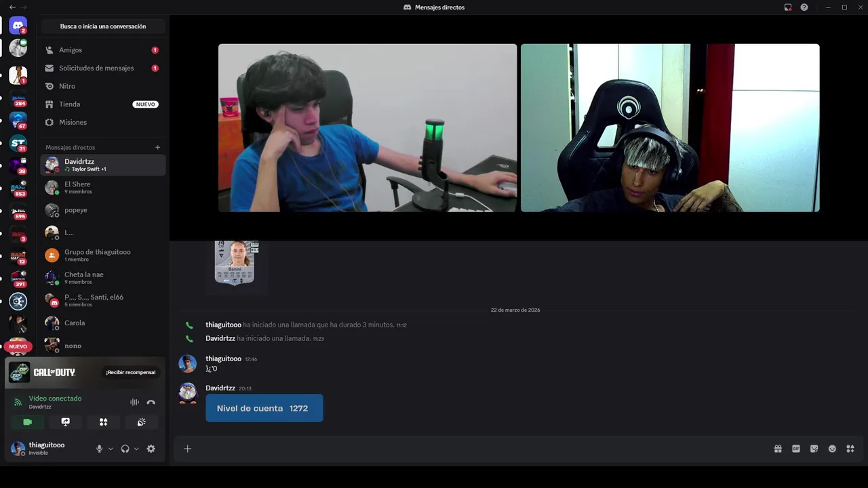Open Banini player card image
The height and width of the screenshot is (488, 868).
pos(235,263)
